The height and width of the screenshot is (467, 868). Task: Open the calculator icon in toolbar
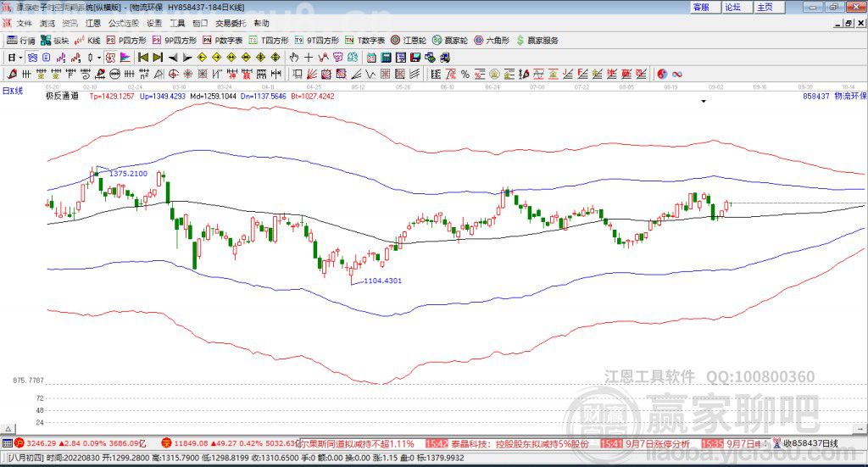point(387,58)
